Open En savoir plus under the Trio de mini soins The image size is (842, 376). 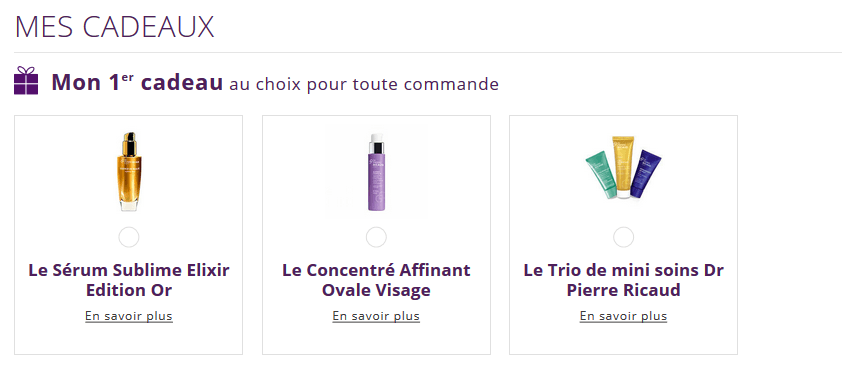click(x=623, y=316)
